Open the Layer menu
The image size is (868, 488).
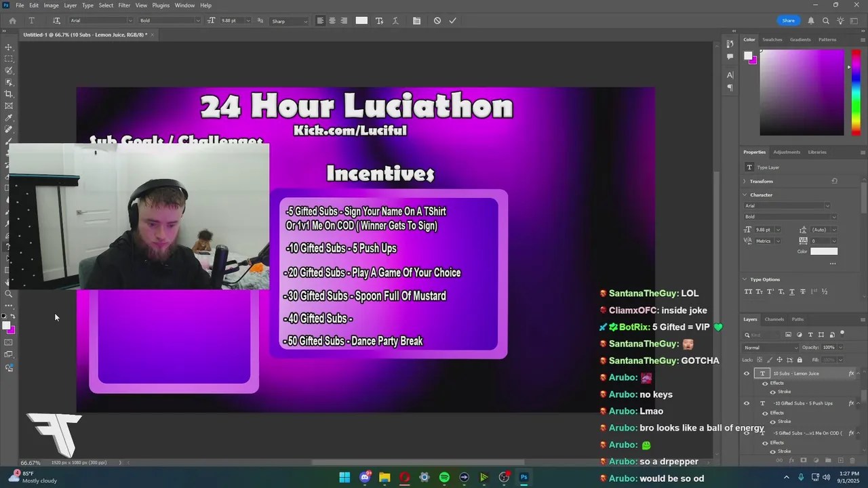(x=71, y=5)
